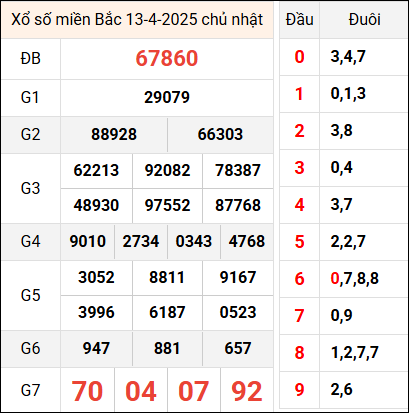The height and width of the screenshot is (413, 409).
Task: Click the tail values 1,2,7,7
Action: coord(354,353)
